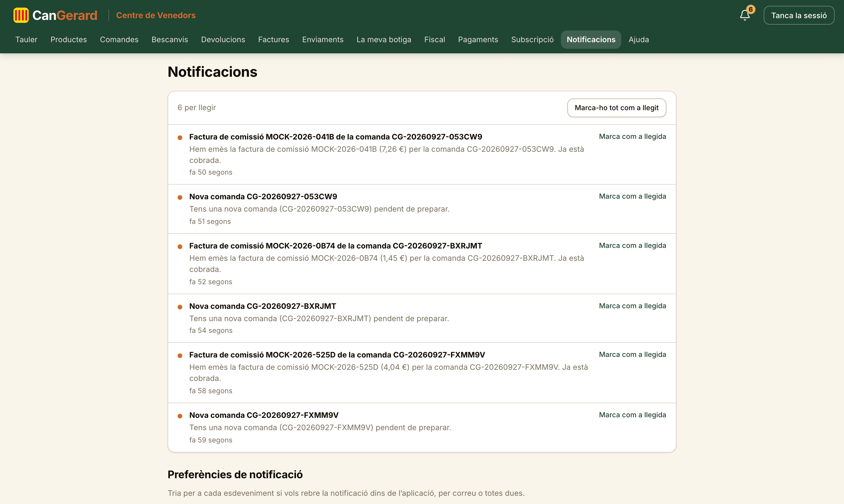This screenshot has width=844, height=504.
Task: Click the CanGerard striped logo icon
Action: tap(21, 15)
